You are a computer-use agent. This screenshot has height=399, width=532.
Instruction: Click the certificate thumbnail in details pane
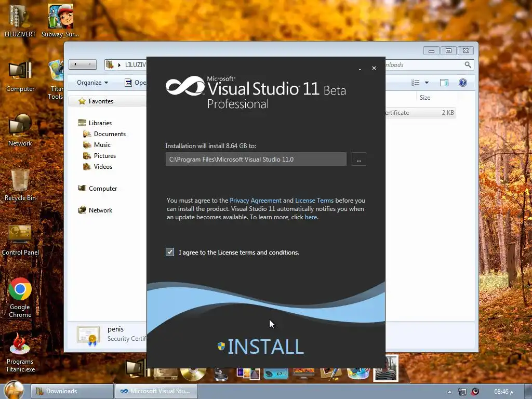pyautogui.click(x=88, y=336)
